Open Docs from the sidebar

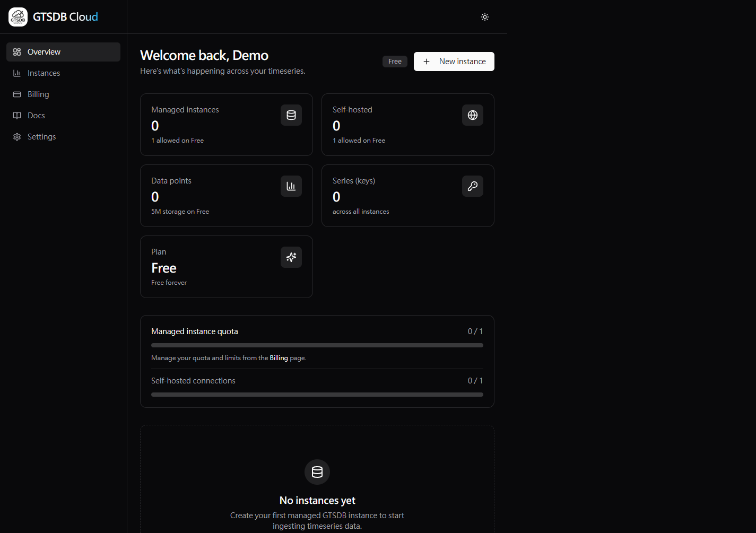click(63, 116)
